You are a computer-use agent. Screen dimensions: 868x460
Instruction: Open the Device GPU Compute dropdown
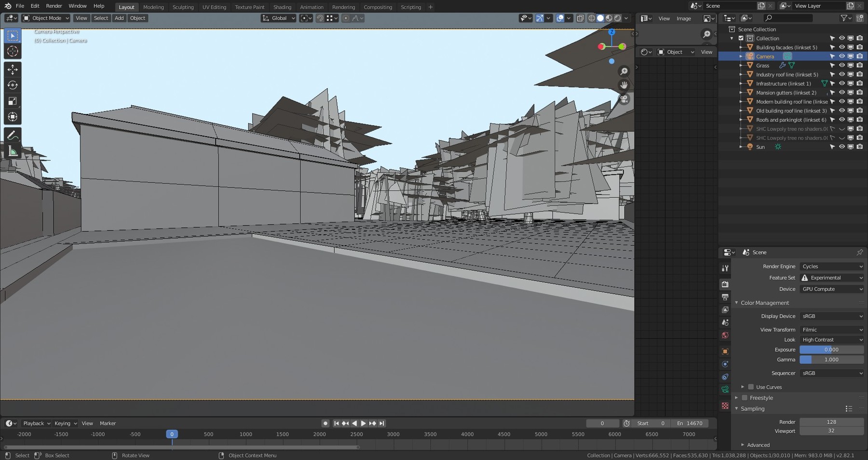832,289
